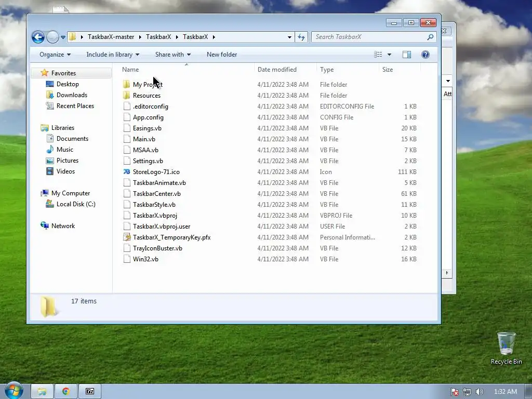Open Windows Explorer from the taskbar
The width and height of the screenshot is (532, 399).
42,392
